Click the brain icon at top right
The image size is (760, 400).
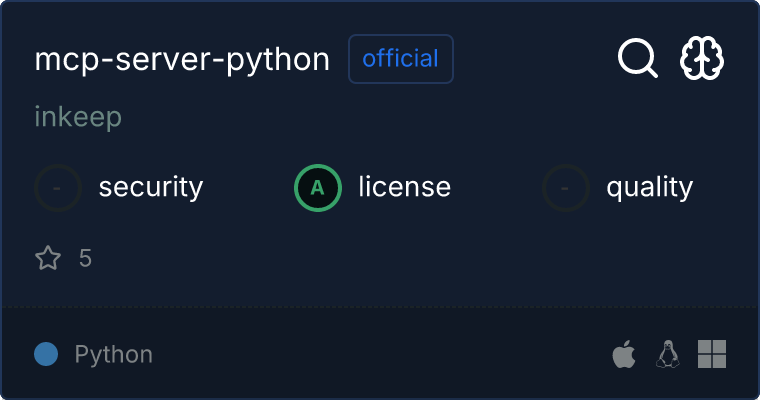tap(702, 59)
